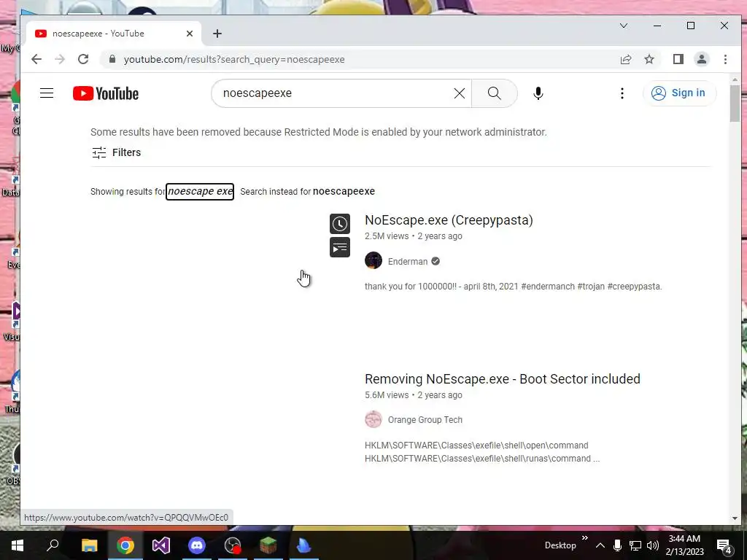Open YouTube settings three-dot menu
Viewport: 747px width, 560px height.
tap(622, 93)
